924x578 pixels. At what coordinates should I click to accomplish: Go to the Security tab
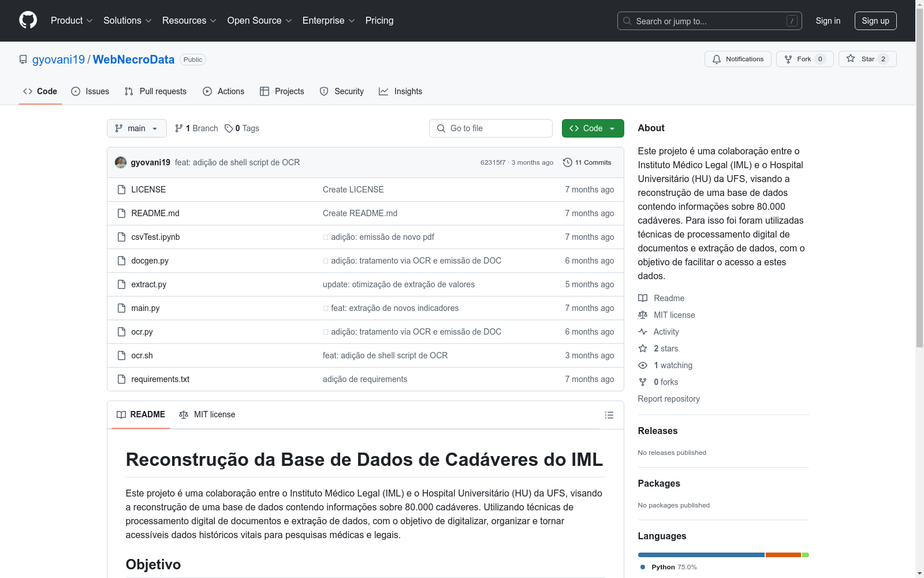tap(342, 91)
